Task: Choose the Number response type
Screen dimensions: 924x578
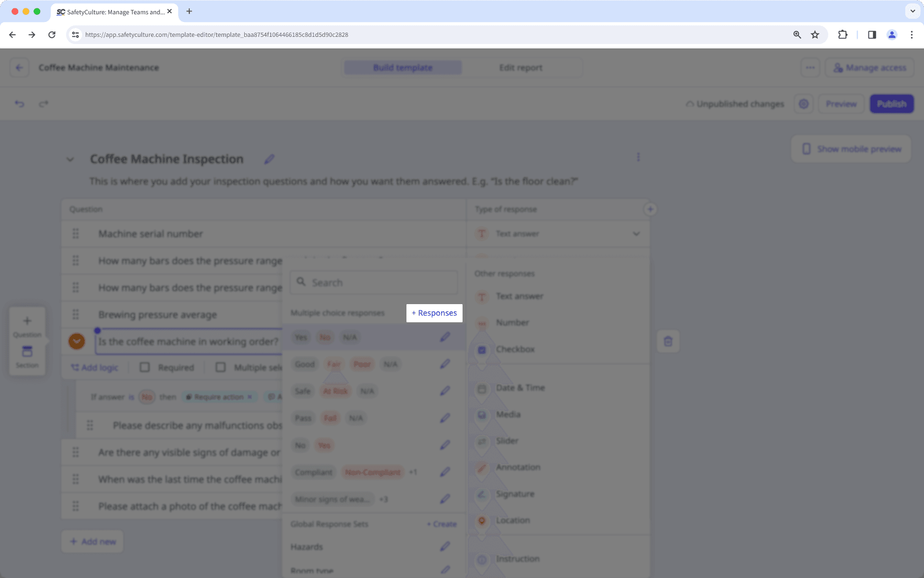Action: pos(512,322)
